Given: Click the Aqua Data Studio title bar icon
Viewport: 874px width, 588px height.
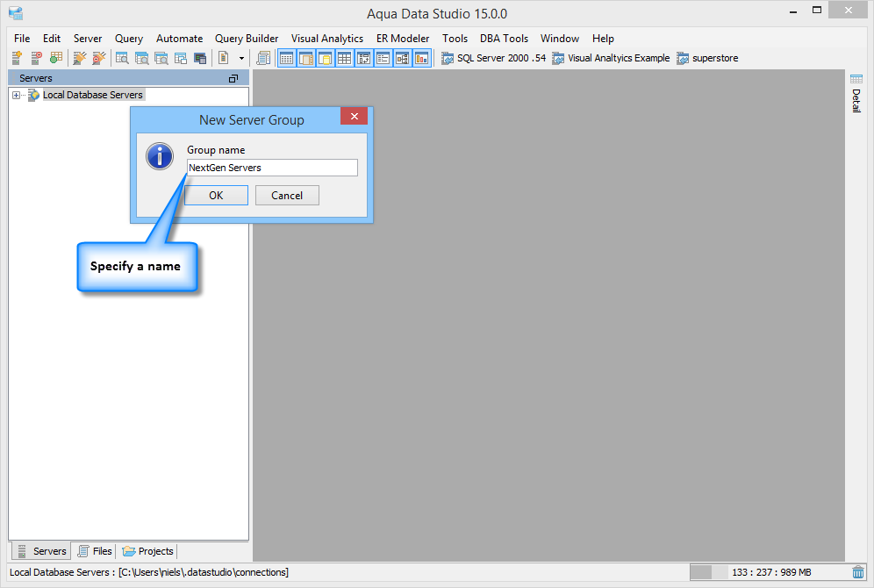Looking at the screenshot, I should point(16,13).
